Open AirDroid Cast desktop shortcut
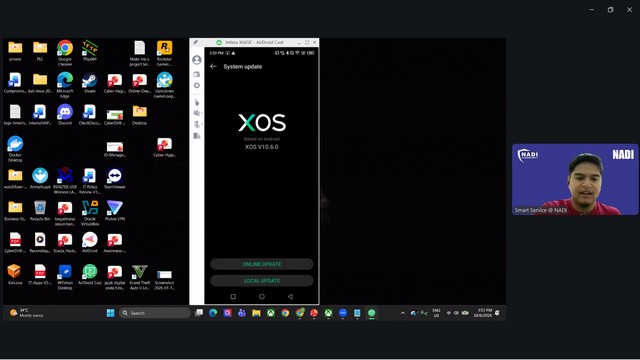Viewport: 640px width, 360px height. pos(90,274)
